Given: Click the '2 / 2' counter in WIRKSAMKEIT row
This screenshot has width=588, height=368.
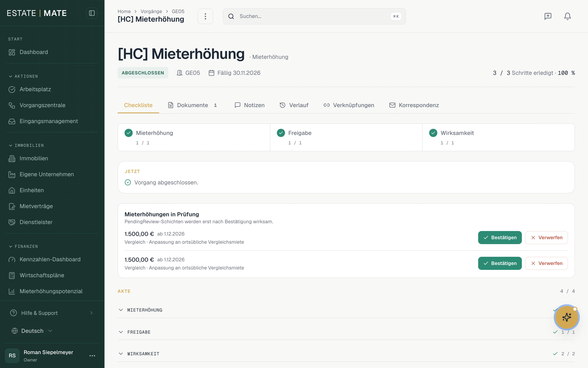Looking at the screenshot, I should point(568,354).
